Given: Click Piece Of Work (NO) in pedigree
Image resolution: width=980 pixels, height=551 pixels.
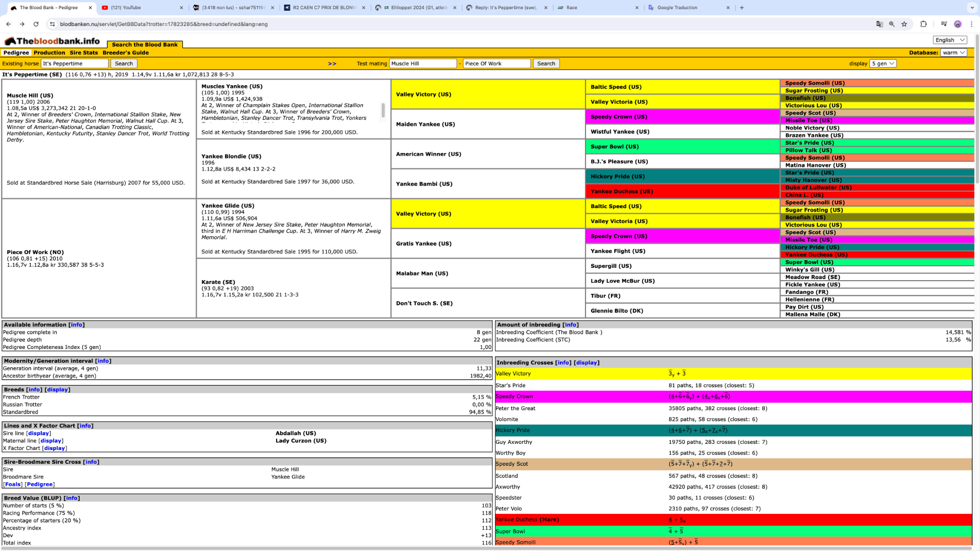Looking at the screenshot, I should (35, 252).
